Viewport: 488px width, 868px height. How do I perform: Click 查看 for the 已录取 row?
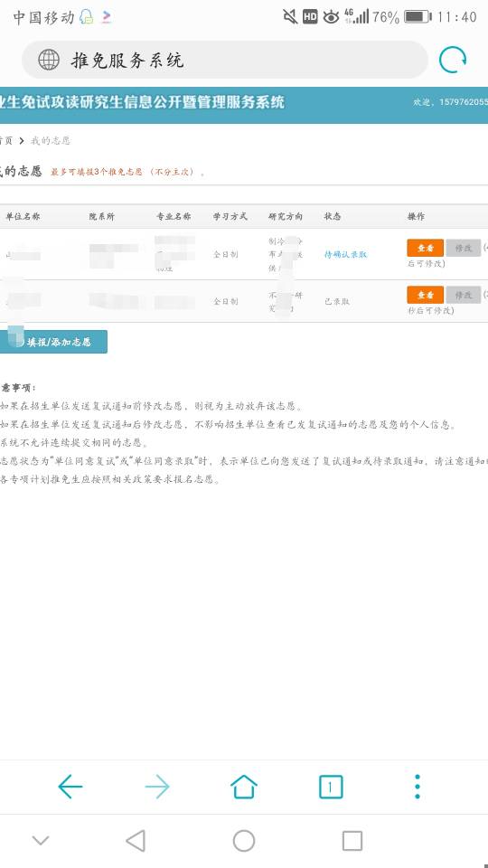click(425, 295)
